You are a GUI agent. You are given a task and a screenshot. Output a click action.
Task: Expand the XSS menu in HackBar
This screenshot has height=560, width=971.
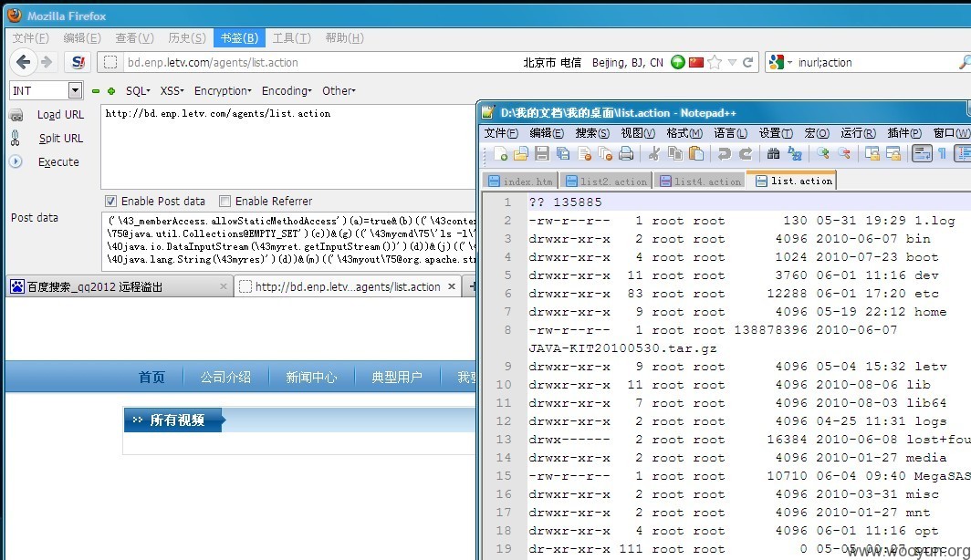click(x=172, y=91)
